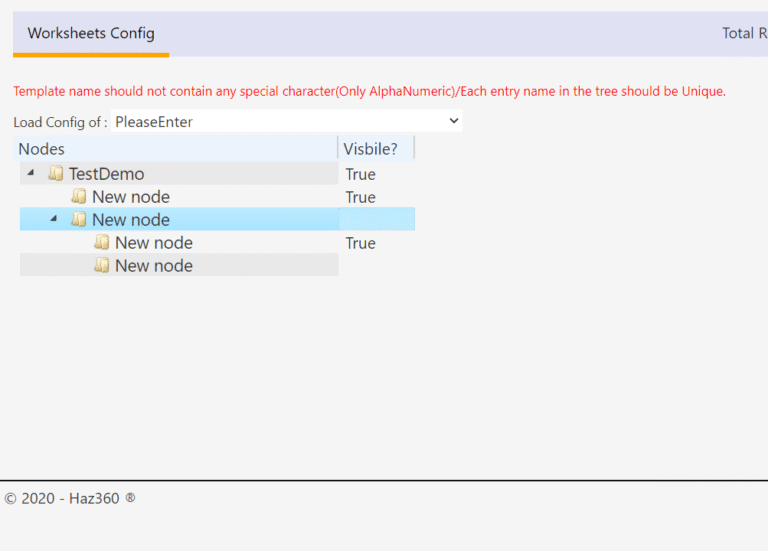
Task: Click the folder icon of the highlighted New node
Action: click(79, 220)
